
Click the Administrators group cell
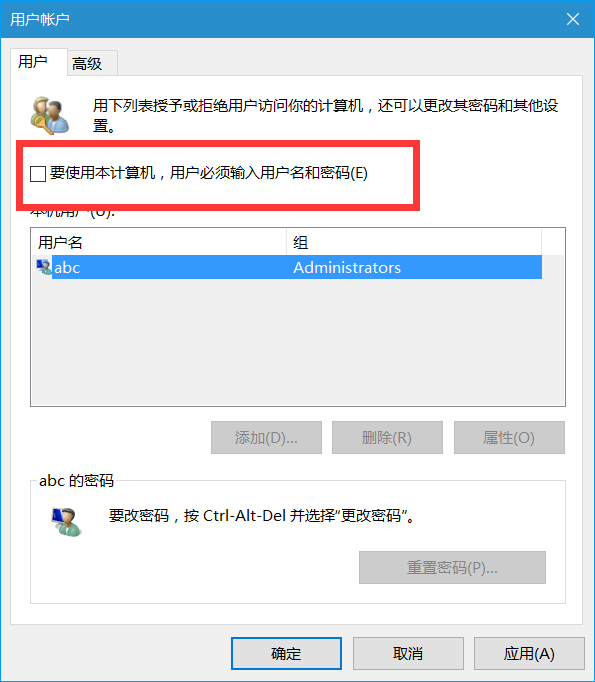pos(347,267)
